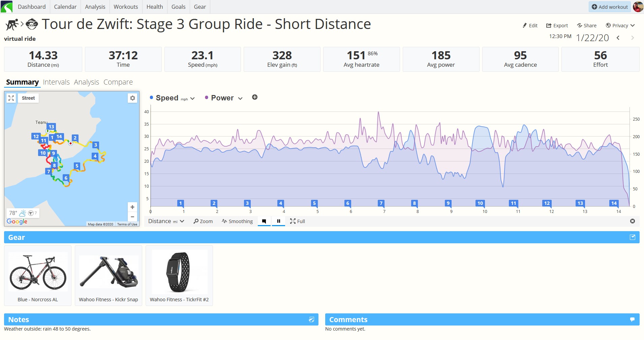Click lap 7 marker on the chart axis
The image size is (644, 340).
(381, 203)
